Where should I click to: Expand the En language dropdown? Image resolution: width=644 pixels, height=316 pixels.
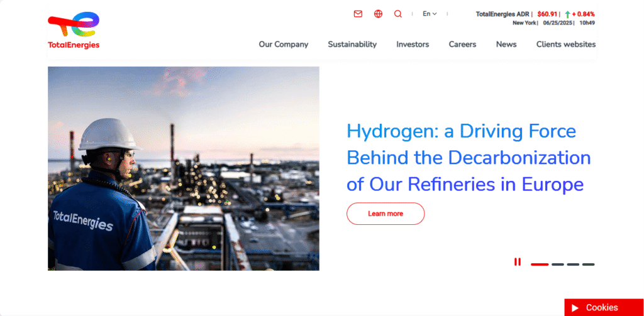click(x=430, y=14)
